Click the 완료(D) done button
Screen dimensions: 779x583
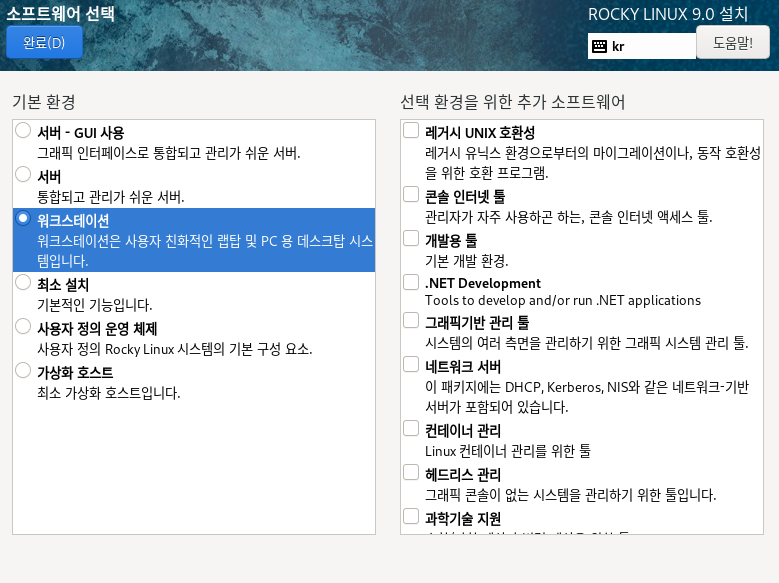point(44,43)
